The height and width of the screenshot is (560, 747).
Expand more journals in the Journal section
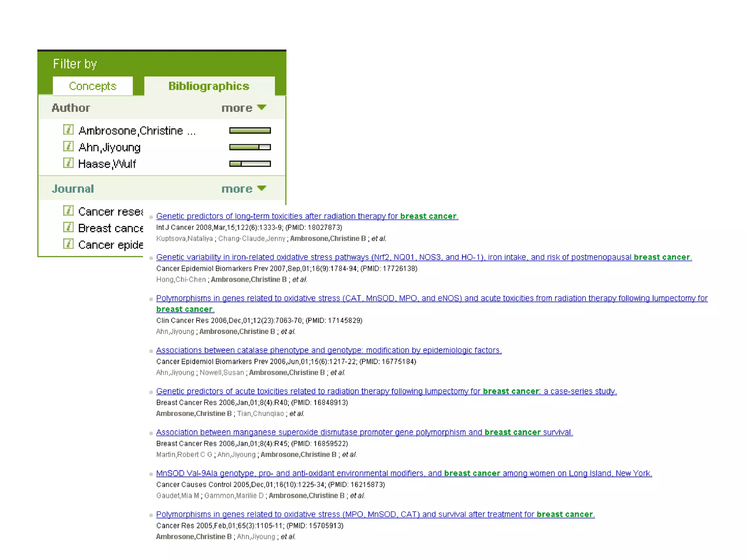(x=244, y=189)
